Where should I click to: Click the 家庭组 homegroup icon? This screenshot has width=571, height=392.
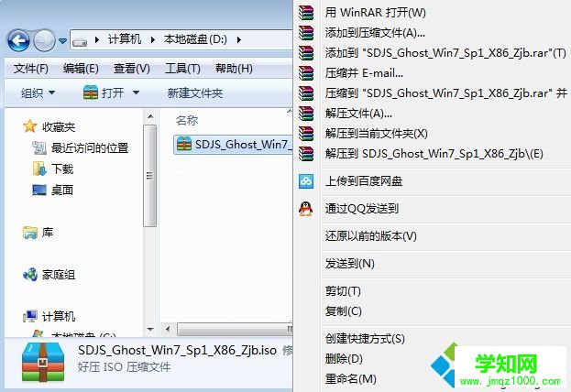click(x=30, y=275)
